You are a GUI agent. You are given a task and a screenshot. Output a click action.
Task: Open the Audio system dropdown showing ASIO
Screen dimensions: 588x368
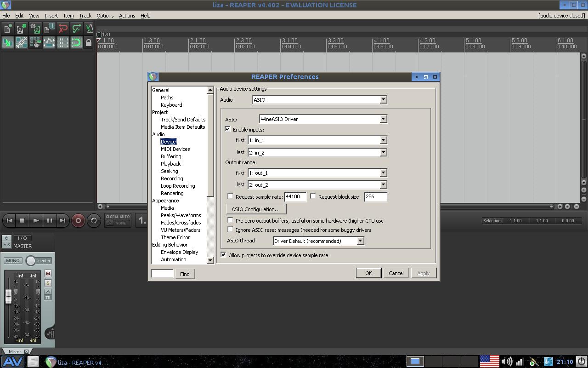320,100
